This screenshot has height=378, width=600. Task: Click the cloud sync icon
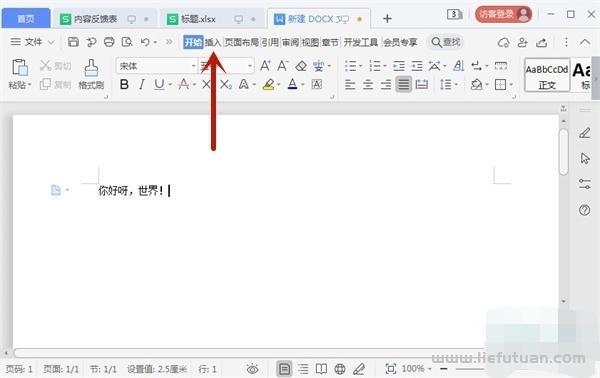click(x=504, y=42)
